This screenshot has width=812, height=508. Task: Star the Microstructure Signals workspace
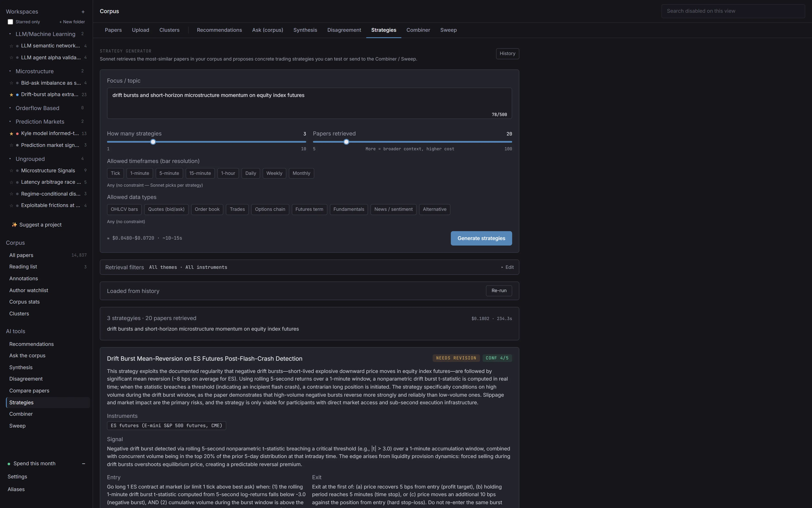(x=11, y=171)
